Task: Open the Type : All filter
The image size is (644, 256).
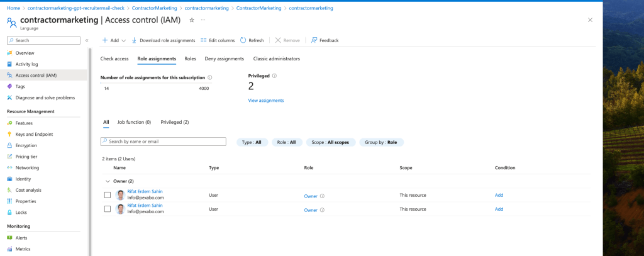Action: [x=252, y=142]
